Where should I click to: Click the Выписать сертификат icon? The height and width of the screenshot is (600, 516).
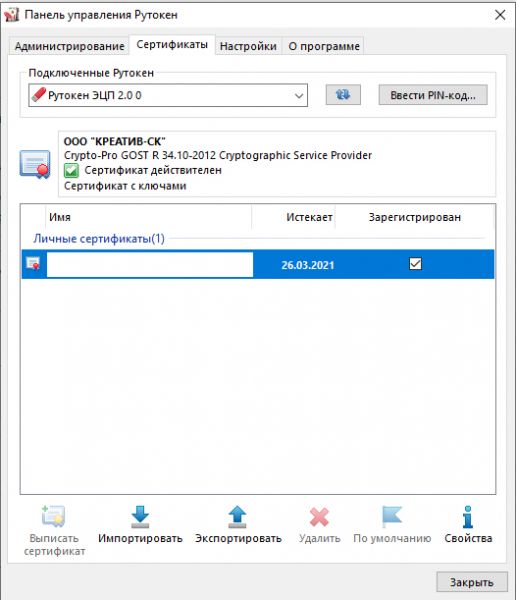click(x=53, y=516)
